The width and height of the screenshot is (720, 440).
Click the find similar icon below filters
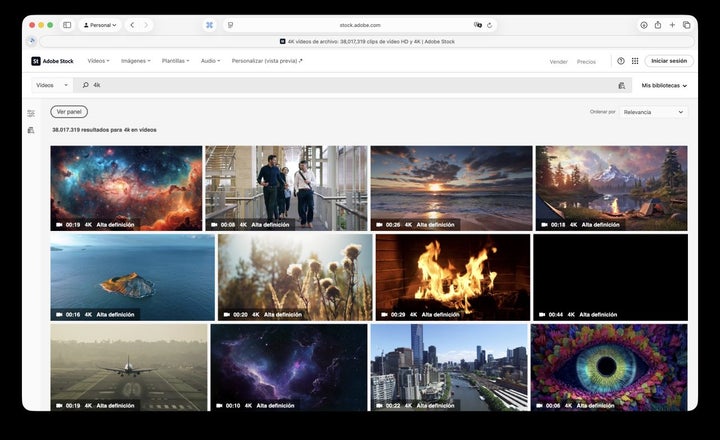[x=31, y=130]
